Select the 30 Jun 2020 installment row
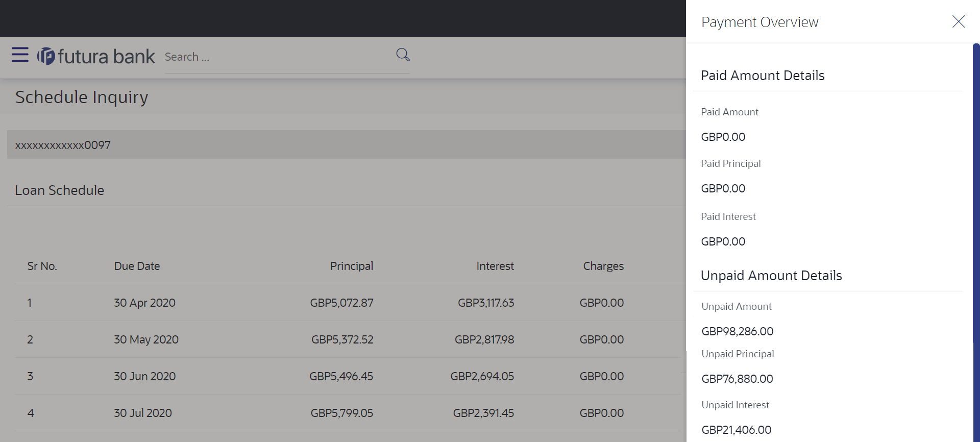Viewport: 980px width, 442px height. click(144, 376)
